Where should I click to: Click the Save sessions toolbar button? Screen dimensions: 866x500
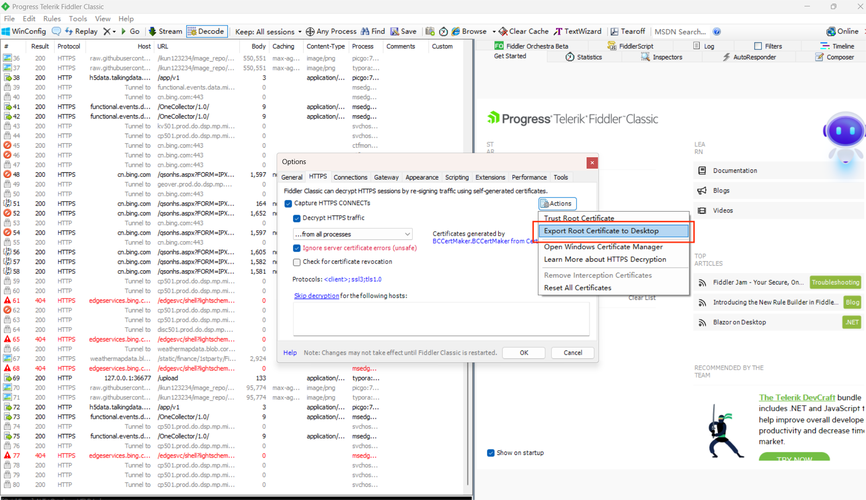[403, 31]
